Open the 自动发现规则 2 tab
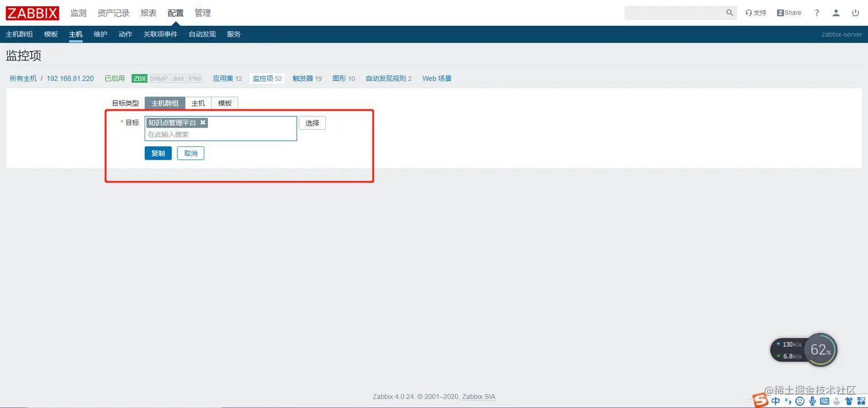This screenshot has height=408, width=868. [389, 79]
